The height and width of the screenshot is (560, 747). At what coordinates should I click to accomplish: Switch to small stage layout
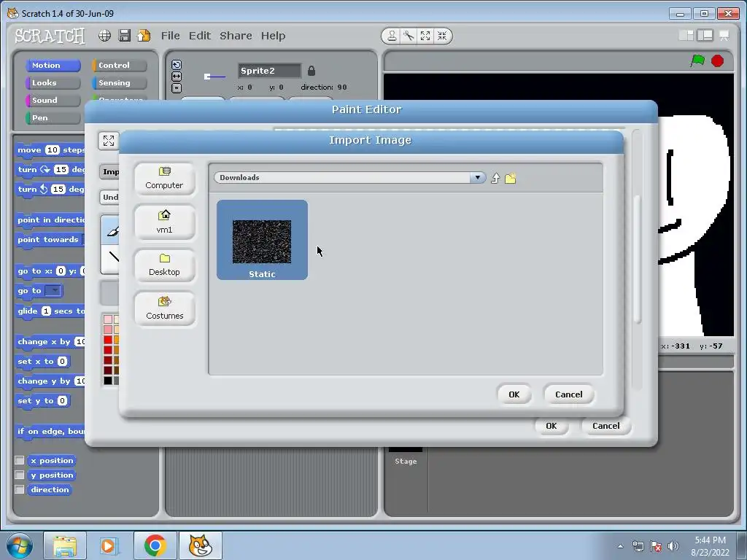tap(686, 35)
